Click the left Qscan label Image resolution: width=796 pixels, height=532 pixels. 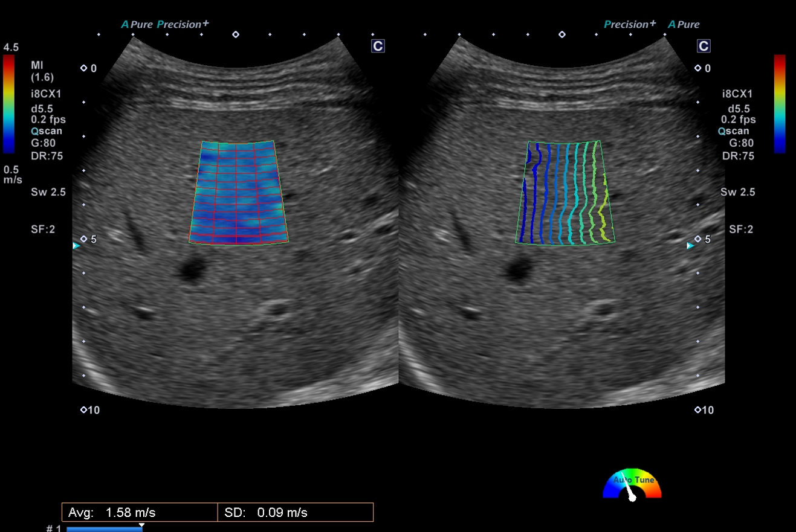(46, 131)
